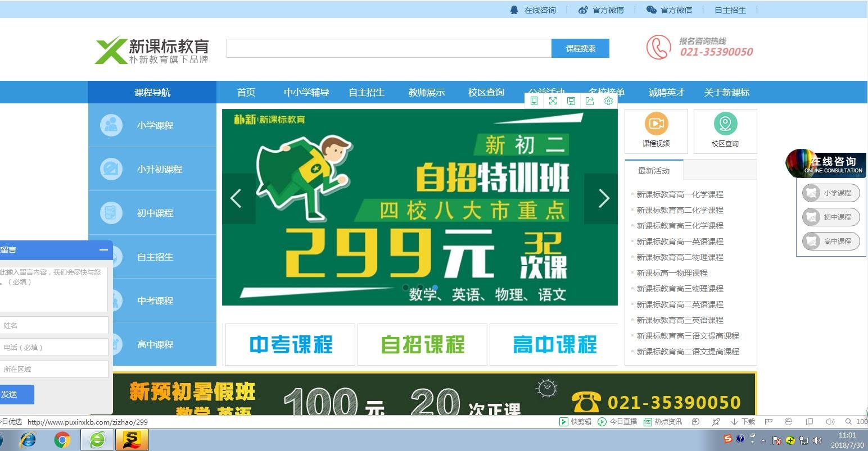Viewport: 868px width, 451px height.
Task: Save the banner image using the floppy disk icon
Action: pyautogui.click(x=571, y=101)
